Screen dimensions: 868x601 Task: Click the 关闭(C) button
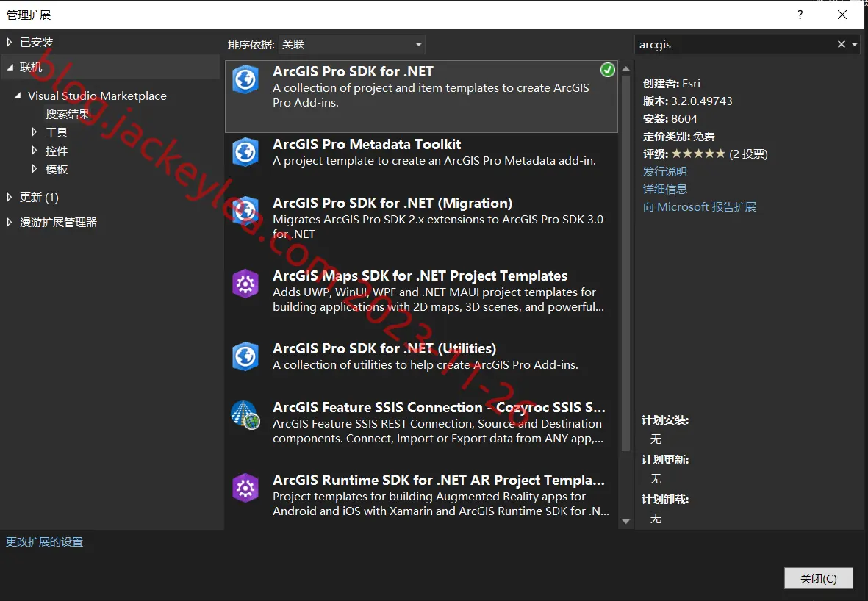pyautogui.click(x=818, y=578)
